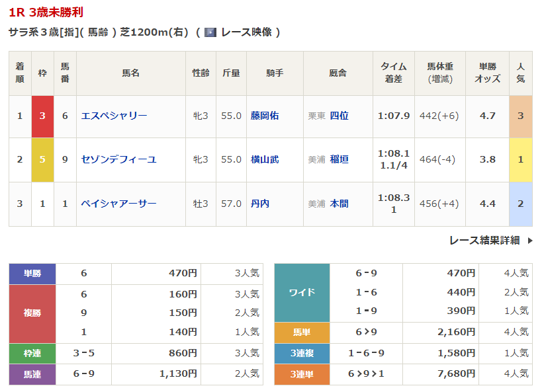Click the 1R 3歳未勝利 race title

click(x=46, y=13)
